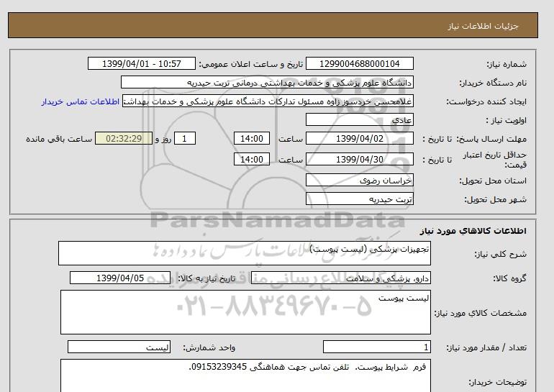Click the need number field 1299004688000104
The height and width of the screenshot is (392, 554).
tap(359, 63)
